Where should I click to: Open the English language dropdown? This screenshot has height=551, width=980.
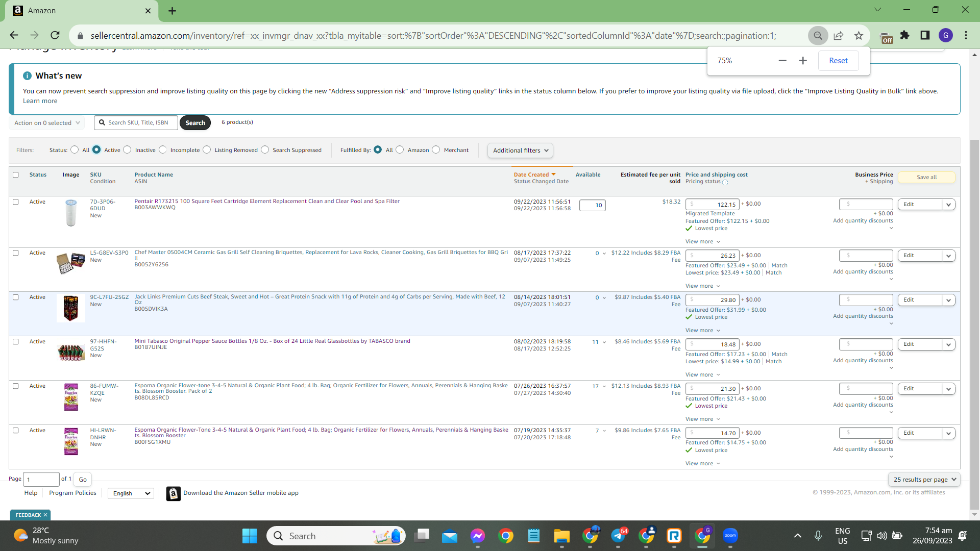pos(131,493)
